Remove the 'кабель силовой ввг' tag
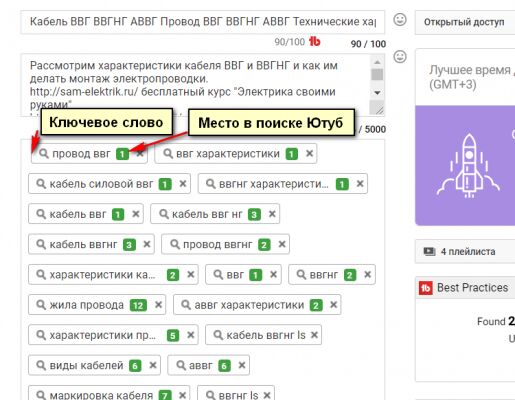 click(x=183, y=184)
